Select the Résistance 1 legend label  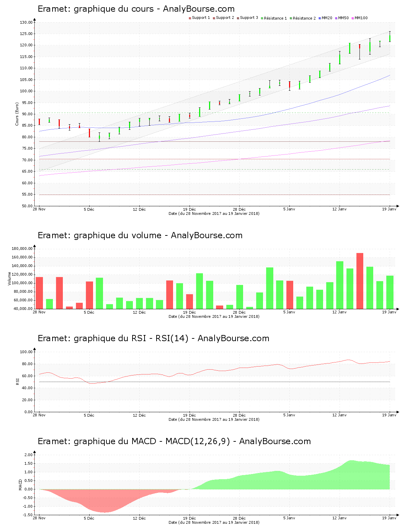(275, 18)
